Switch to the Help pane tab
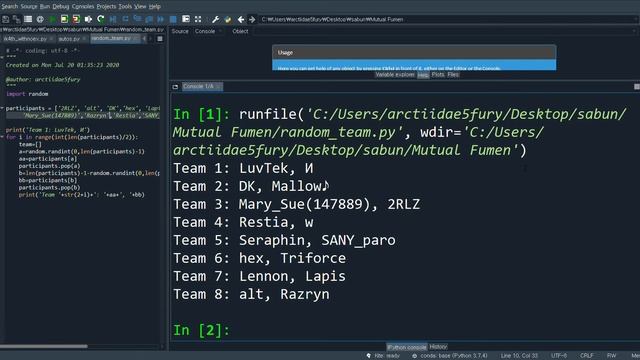This screenshot has width=640, height=360. (x=423, y=75)
